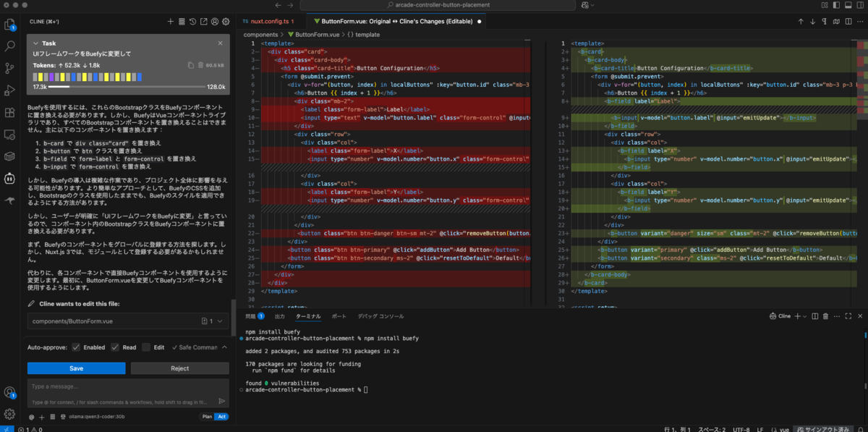Open the Search view in activity bar
This screenshot has height=432, width=868.
coord(10,46)
